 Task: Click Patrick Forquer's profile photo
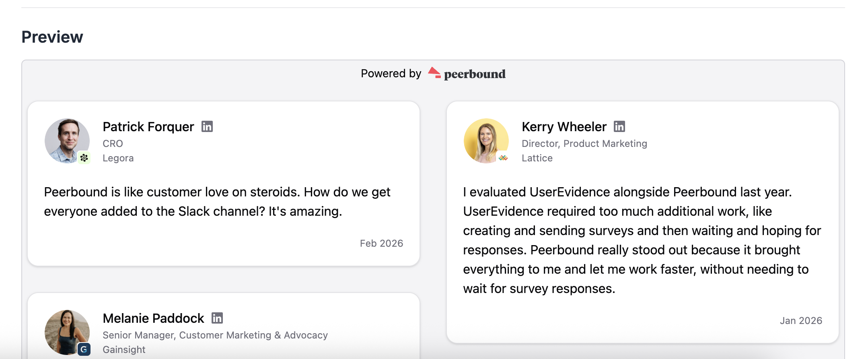[67, 141]
